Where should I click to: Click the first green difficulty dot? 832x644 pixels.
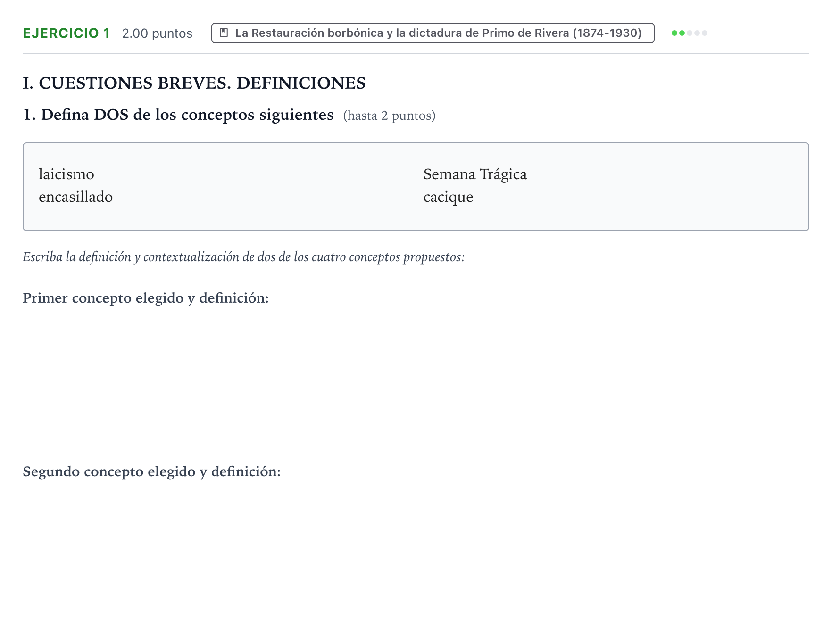pos(674,33)
